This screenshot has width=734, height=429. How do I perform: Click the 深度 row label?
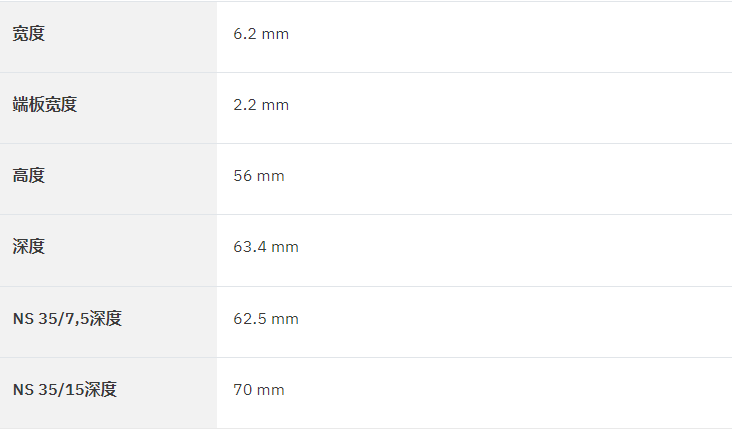(x=29, y=246)
